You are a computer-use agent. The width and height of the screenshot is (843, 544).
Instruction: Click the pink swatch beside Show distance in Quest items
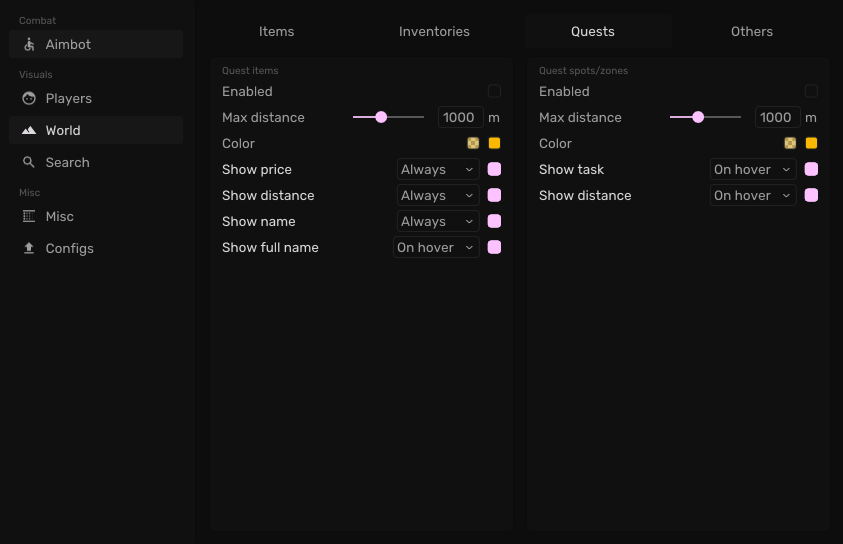click(x=494, y=196)
